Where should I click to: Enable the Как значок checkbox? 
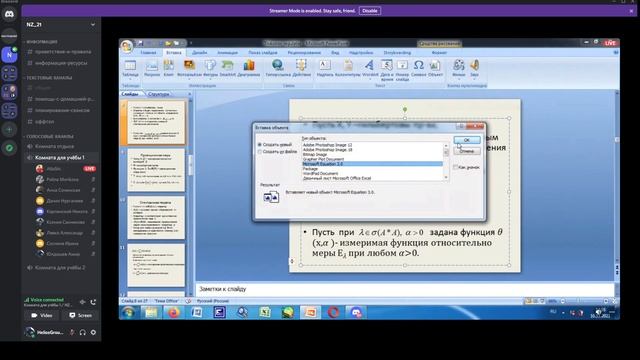pyautogui.click(x=456, y=167)
